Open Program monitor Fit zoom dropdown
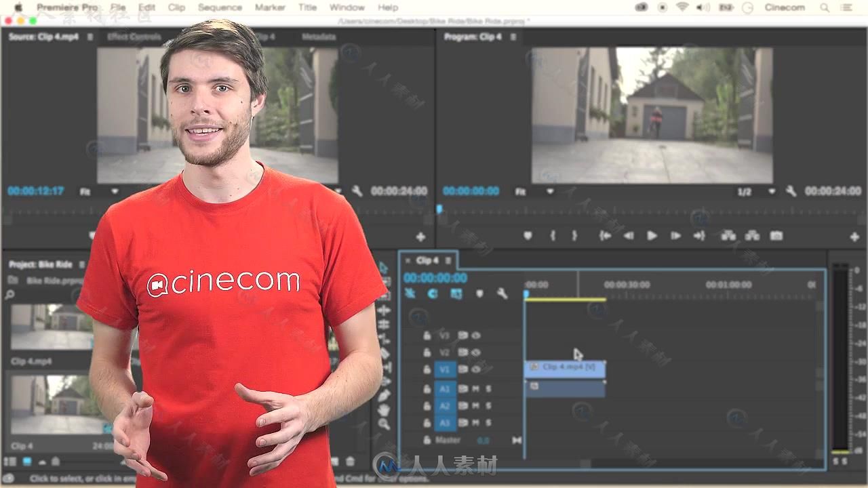 [x=534, y=192]
